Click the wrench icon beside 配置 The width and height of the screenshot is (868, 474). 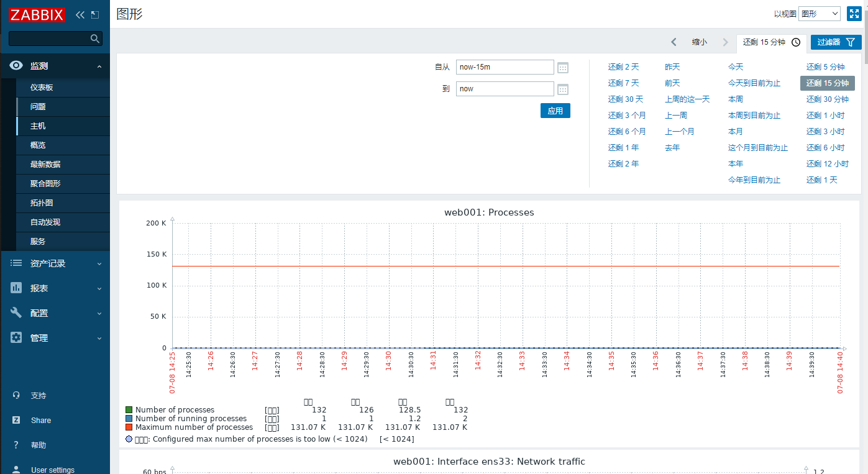pyautogui.click(x=16, y=313)
